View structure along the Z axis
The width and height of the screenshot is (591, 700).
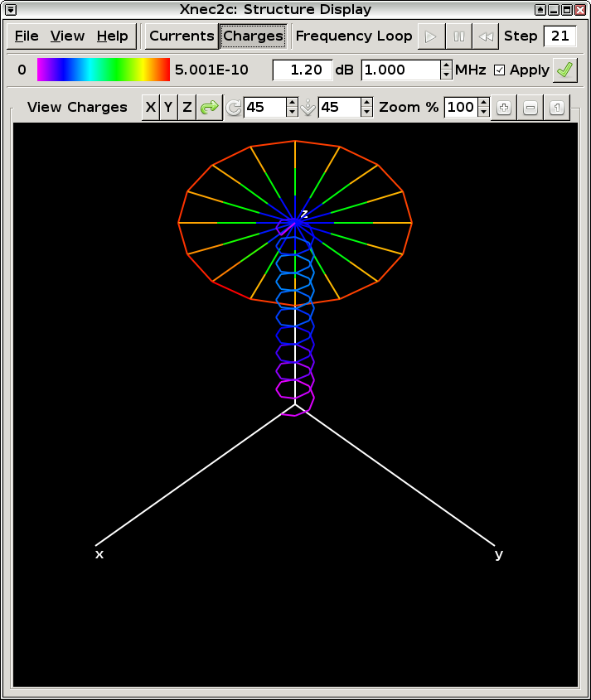pyautogui.click(x=187, y=108)
